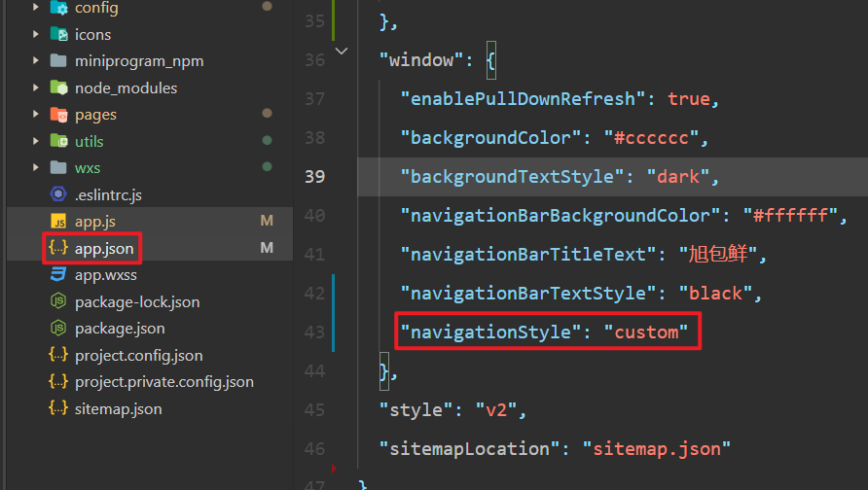
Task: Click the M status badge beside app.json
Action: click(x=267, y=247)
